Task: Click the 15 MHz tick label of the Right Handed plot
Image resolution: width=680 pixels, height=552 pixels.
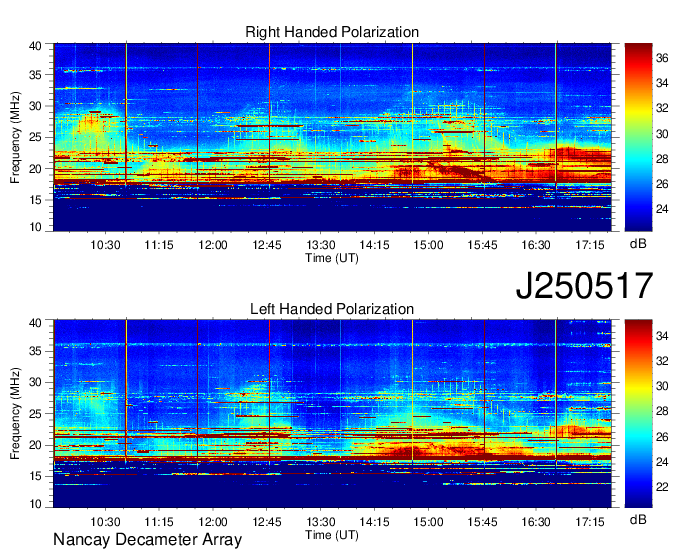Action: (x=35, y=200)
